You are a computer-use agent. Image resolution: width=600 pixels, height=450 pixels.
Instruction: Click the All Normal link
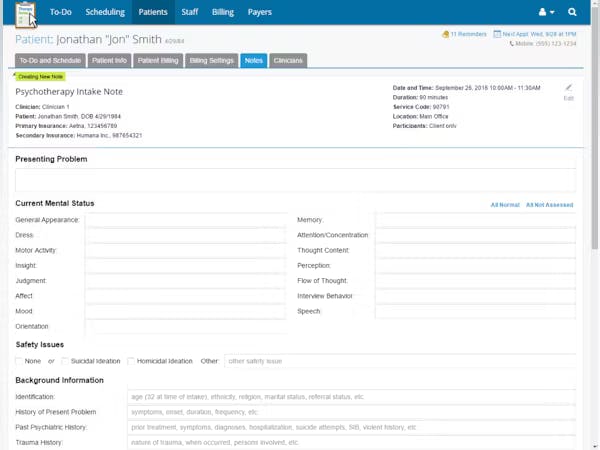click(505, 205)
